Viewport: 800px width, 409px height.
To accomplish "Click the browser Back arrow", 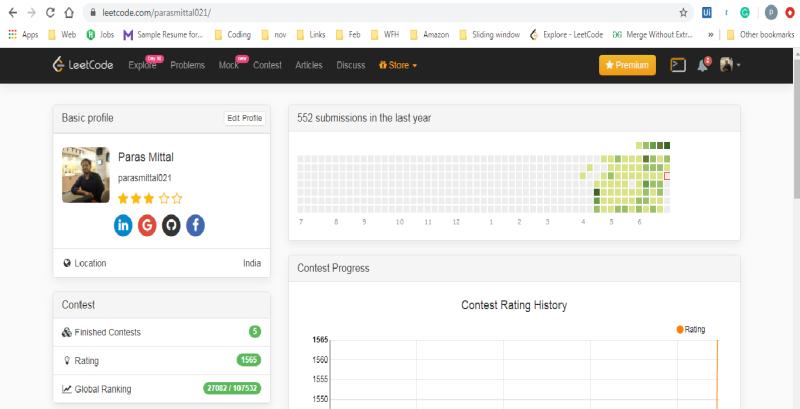I will pyautogui.click(x=12, y=13).
